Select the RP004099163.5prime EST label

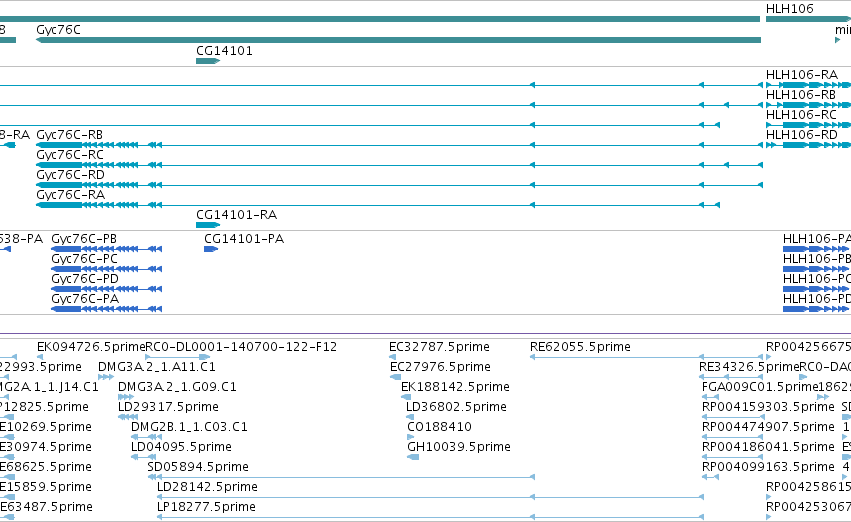(x=768, y=467)
